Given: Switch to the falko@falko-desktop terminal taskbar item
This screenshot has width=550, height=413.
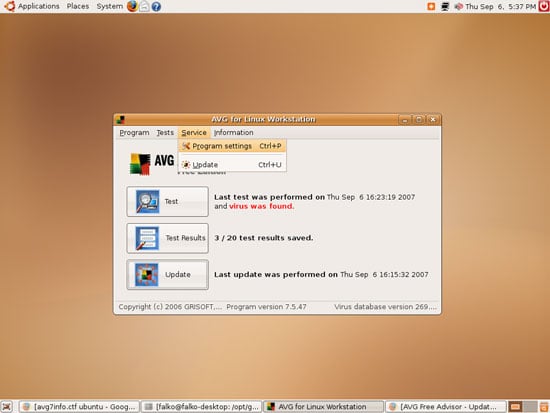Looking at the screenshot, I should pos(201,407).
